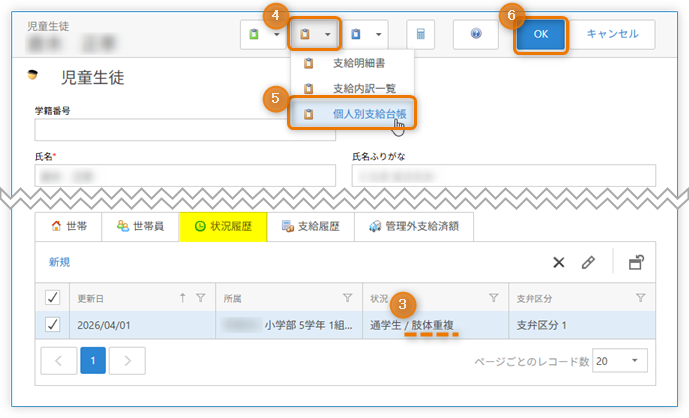Open the calculator tool
This screenshot has height=418, width=689.
click(x=421, y=34)
